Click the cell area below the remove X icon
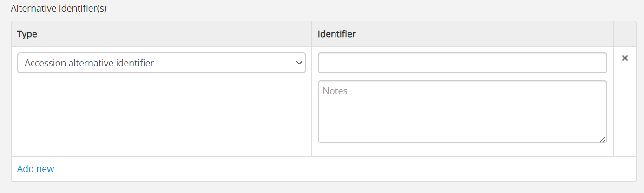 click(624, 111)
